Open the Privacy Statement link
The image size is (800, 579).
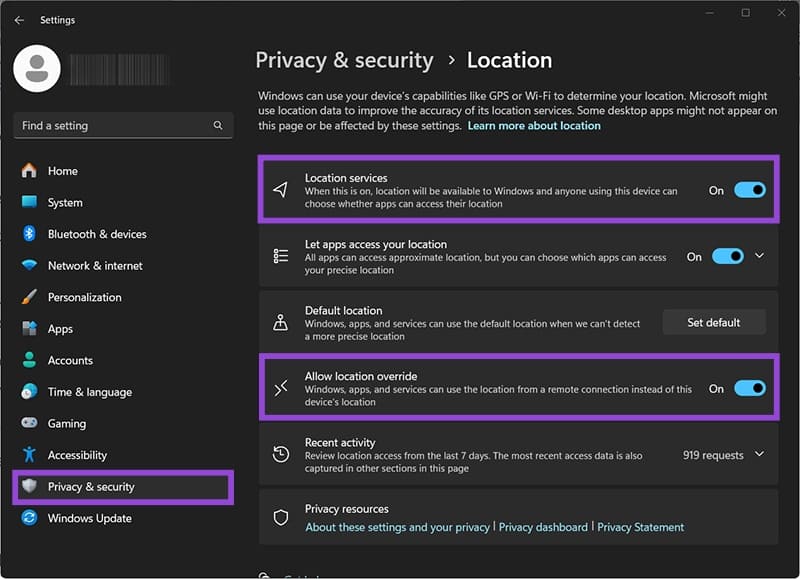coord(640,527)
